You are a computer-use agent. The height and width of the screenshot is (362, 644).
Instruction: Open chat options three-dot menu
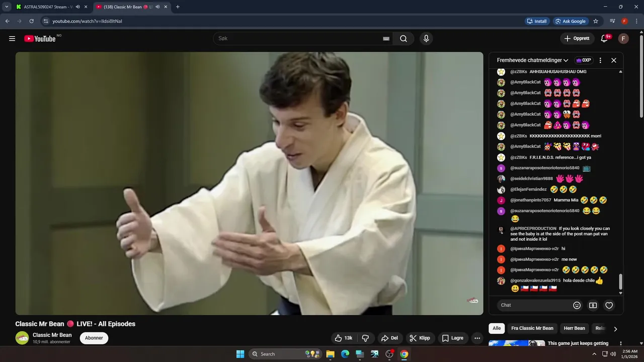(600, 60)
